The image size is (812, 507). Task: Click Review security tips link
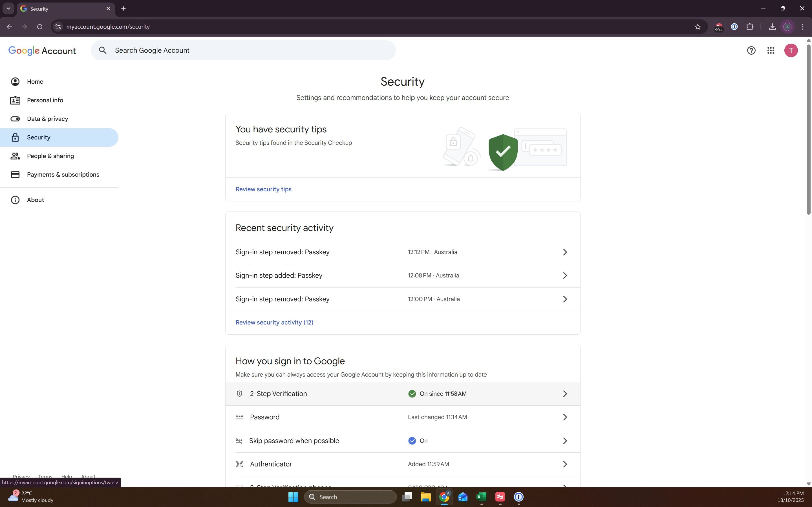tap(263, 189)
